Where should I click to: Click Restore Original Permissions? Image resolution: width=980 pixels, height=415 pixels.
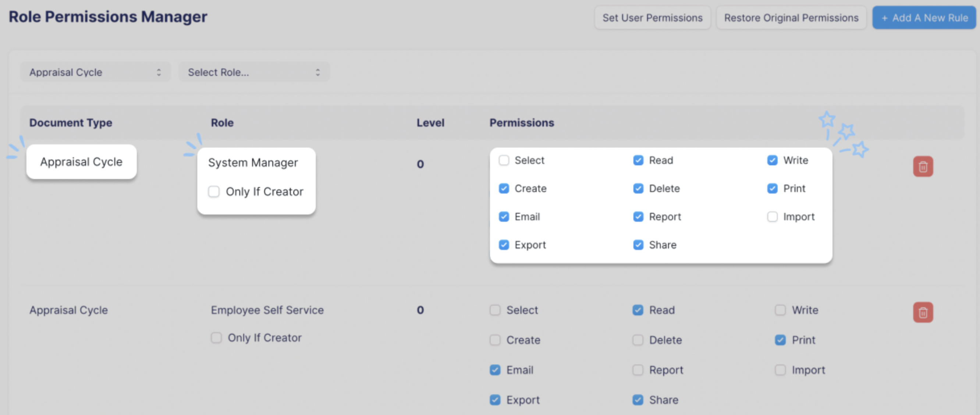click(x=791, y=18)
